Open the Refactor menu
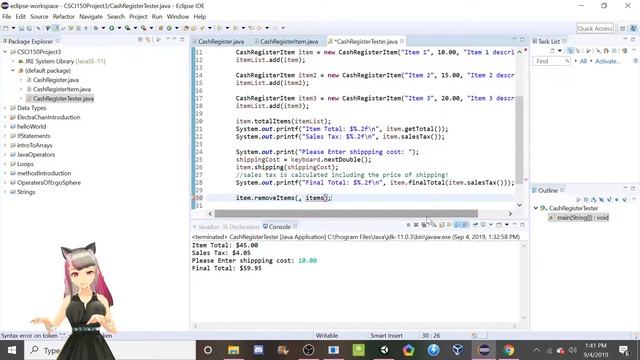 [x=63, y=16]
